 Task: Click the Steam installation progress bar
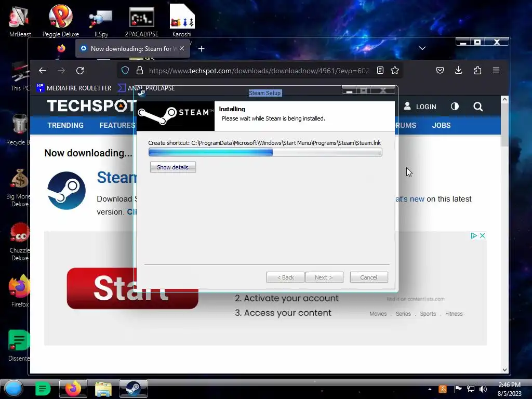[265, 152]
